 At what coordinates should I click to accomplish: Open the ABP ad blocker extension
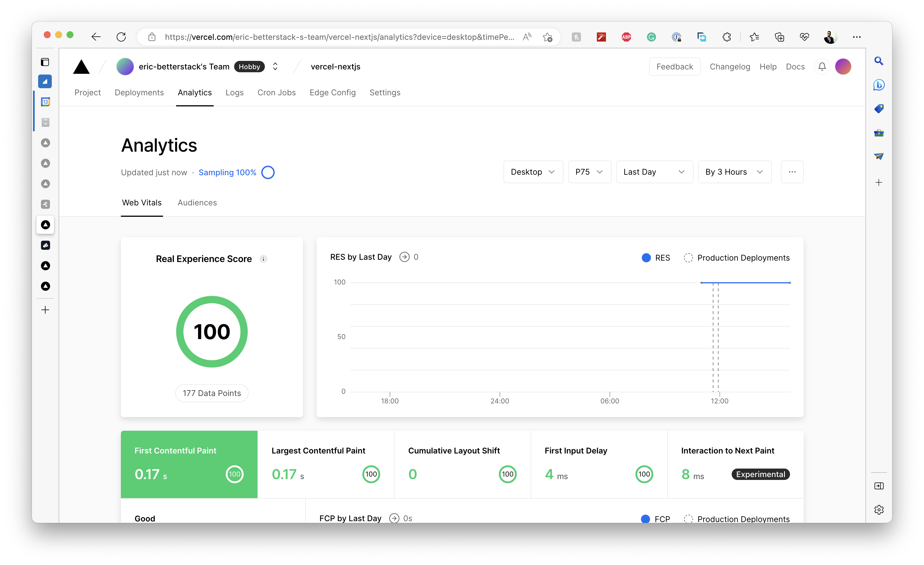point(626,37)
